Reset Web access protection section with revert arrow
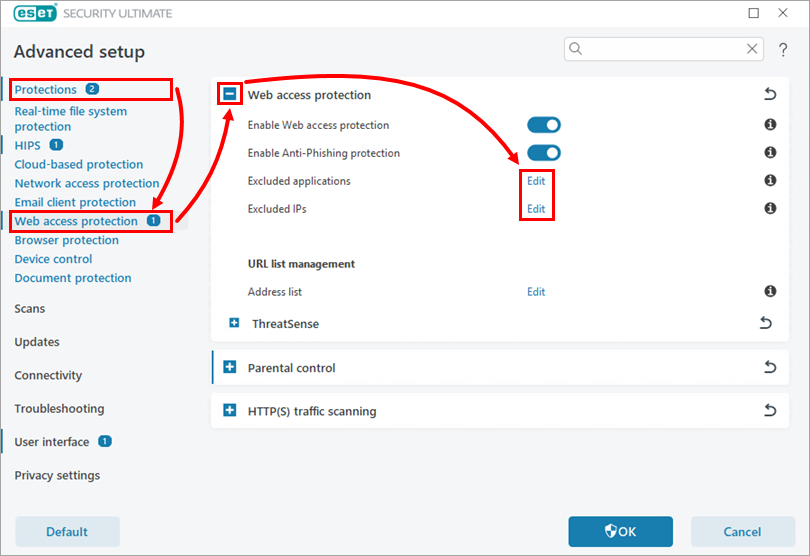Screen dimensions: 810x556 (769, 95)
